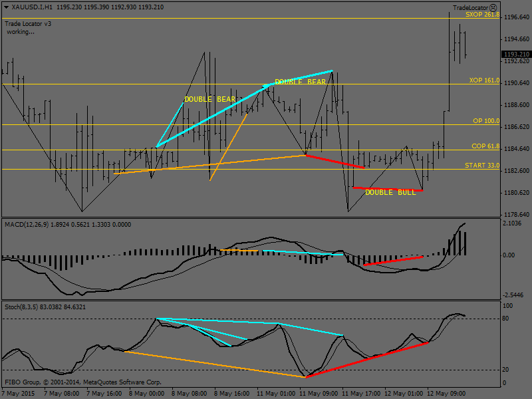Click the TradeLocator smiley face icon
Screen dimensions: 532x399
pos(493,7)
